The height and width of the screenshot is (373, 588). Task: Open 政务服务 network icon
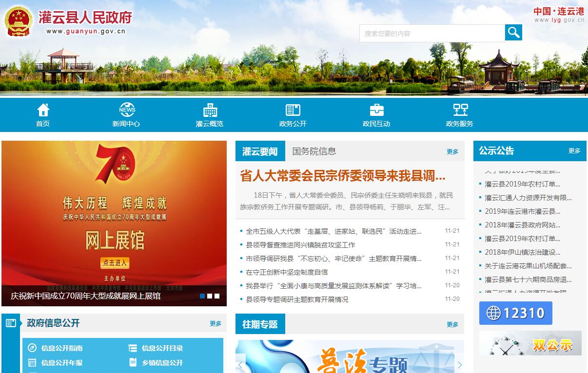click(x=460, y=110)
